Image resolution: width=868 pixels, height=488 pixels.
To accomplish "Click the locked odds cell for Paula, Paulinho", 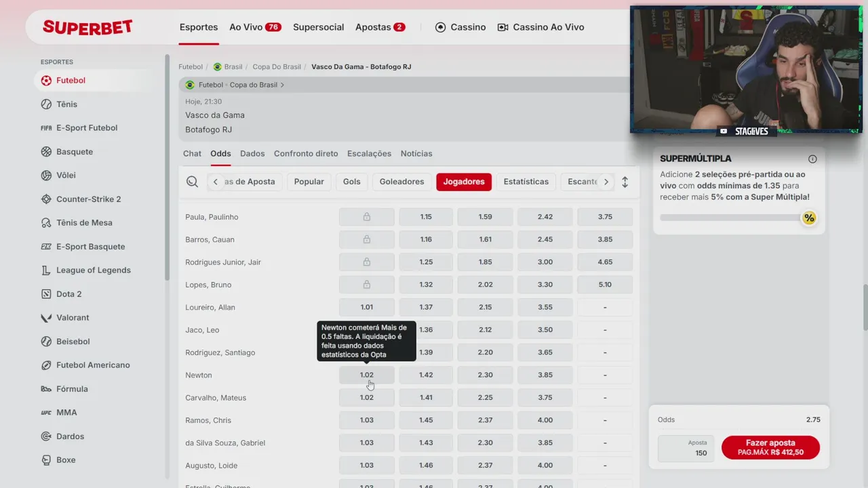I will click(367, 217).
